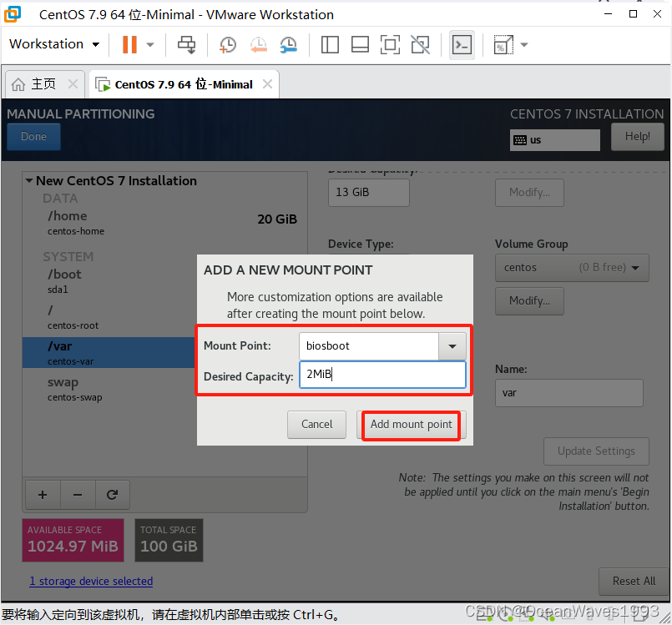Image resolution: width=672 pixels, height=625 pixels.
Task: Close the CentOS 7.9 Minimal tab
Action: pos(267,84)
